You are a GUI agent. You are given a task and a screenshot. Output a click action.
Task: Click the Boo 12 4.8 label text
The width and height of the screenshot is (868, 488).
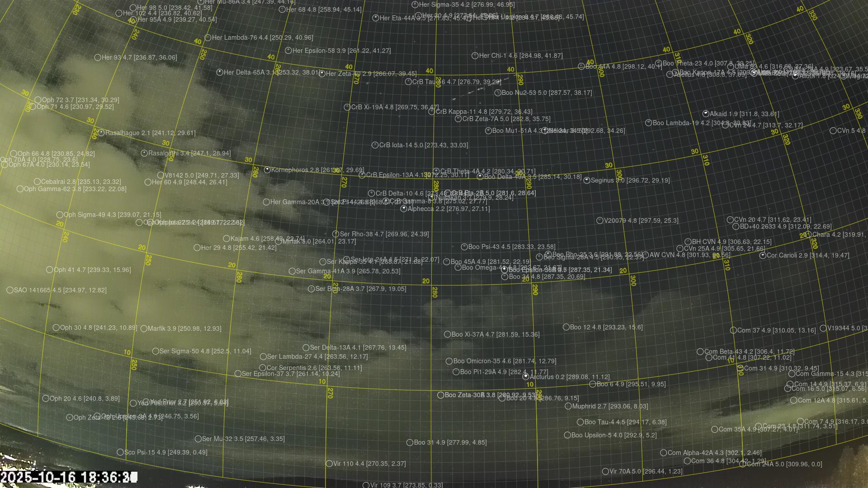606,327
